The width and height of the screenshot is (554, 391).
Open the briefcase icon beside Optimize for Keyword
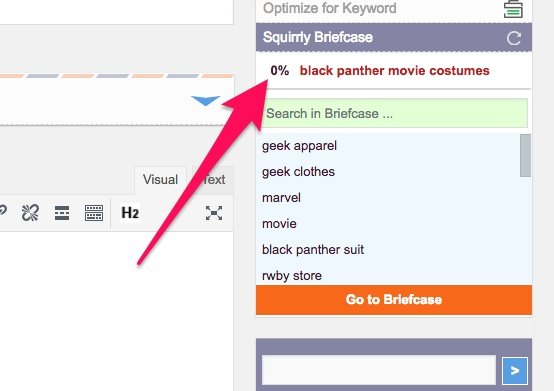513,8
